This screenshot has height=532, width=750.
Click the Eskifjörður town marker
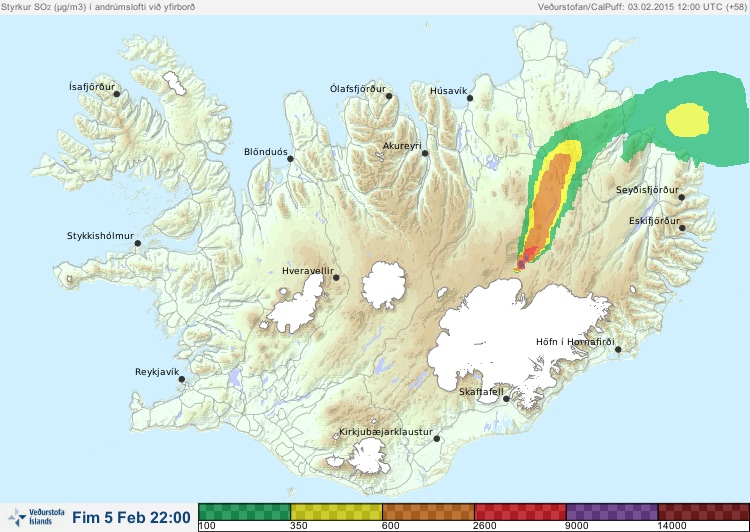682,228
